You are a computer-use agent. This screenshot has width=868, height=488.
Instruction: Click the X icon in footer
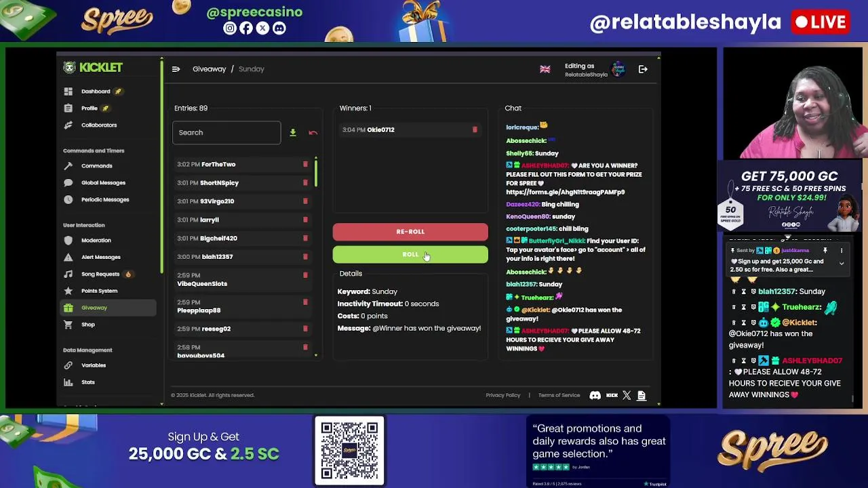click(627, 395)
